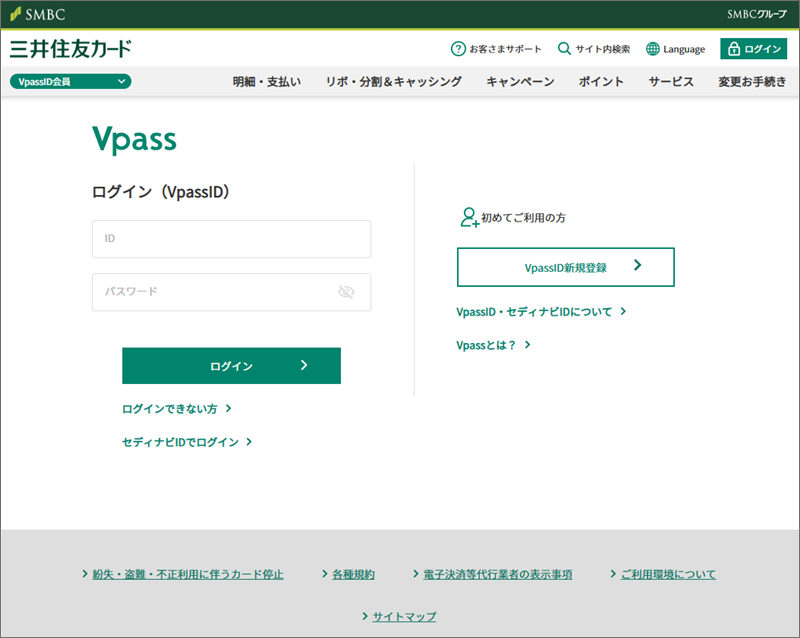Click the VpassID新規登録 button
Image resolution: width=800 pixels, height=638 pixels.
click(x=566, y=267)
